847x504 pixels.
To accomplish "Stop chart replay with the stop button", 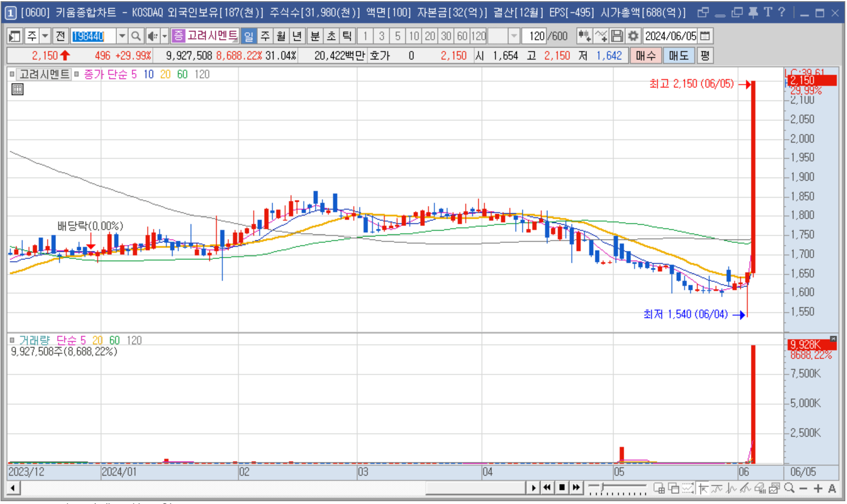I will tap(562, 488).
